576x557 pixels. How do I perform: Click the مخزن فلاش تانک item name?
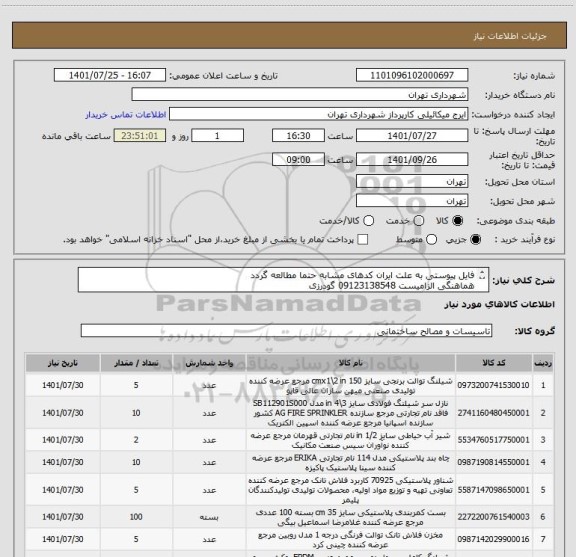pyautogui.click(x=350, y=539)
